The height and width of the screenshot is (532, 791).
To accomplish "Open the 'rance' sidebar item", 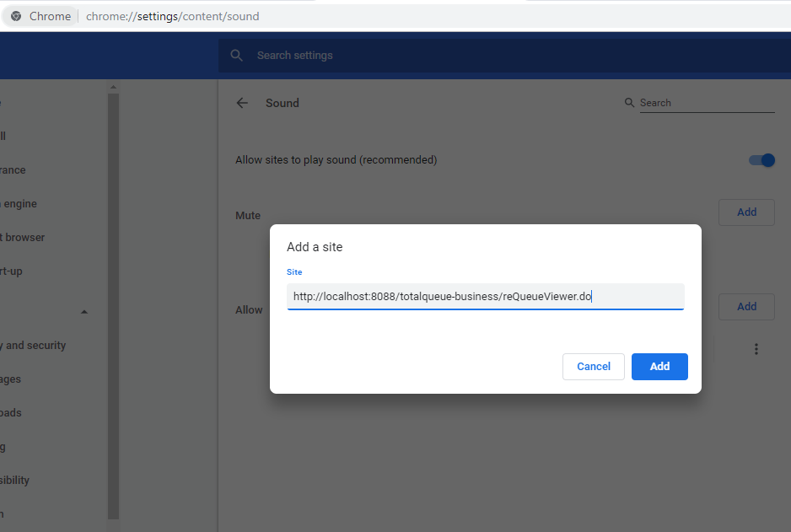I will tap(13, 170).
